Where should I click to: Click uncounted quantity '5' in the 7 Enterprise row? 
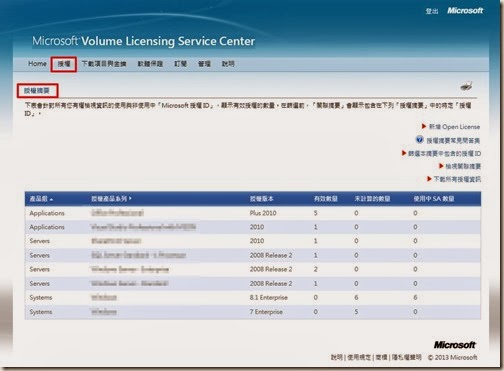pos(356,312)
